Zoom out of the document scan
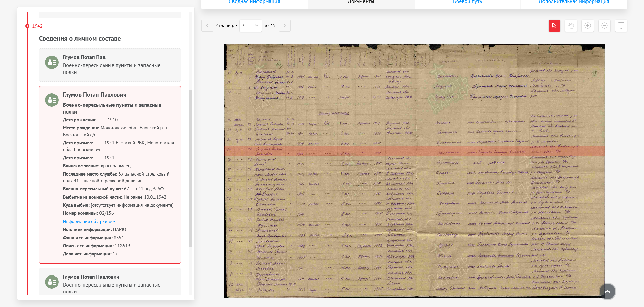This screenshot has height=307, width=644. 604,26
